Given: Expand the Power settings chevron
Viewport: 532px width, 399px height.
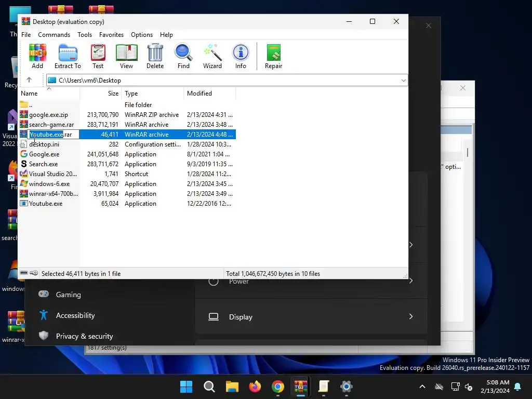Looking at the screenshot, I should coord(411,281).
